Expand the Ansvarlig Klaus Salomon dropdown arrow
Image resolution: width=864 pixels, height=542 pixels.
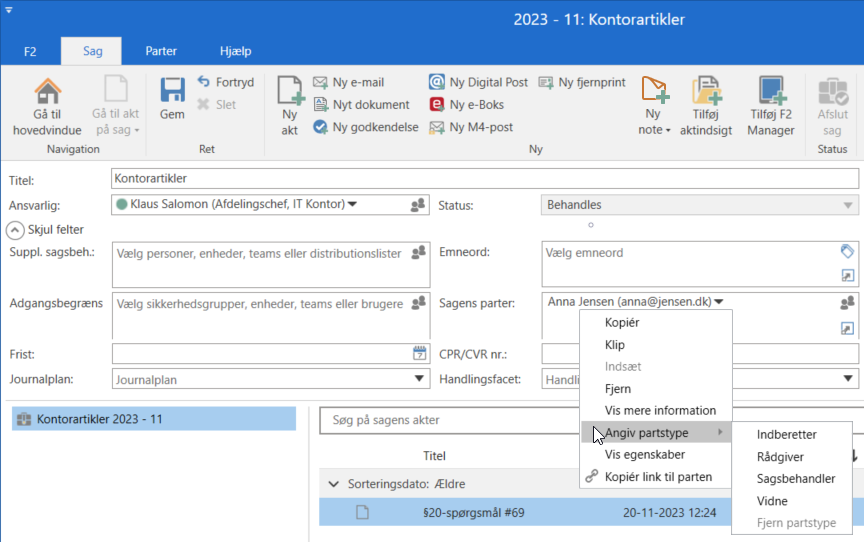(x=353, y=205)
